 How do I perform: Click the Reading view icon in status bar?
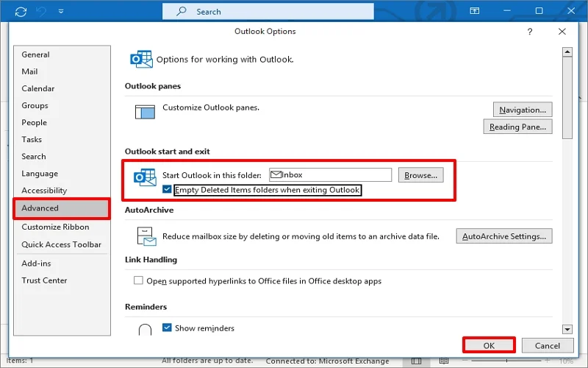444,361
